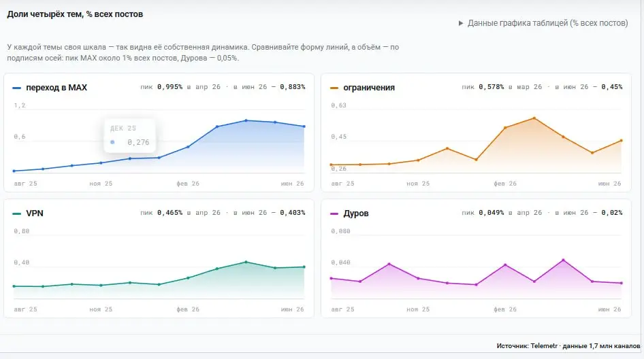
Task: Click the green legend swatch of VPN
Action: point(17,213)
